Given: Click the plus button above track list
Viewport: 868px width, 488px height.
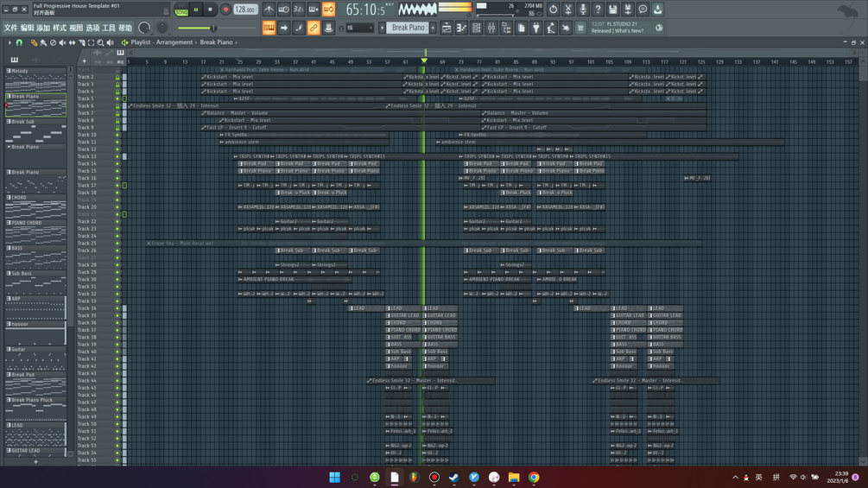Looking at the screenshot, I should (x=84, y=61).
